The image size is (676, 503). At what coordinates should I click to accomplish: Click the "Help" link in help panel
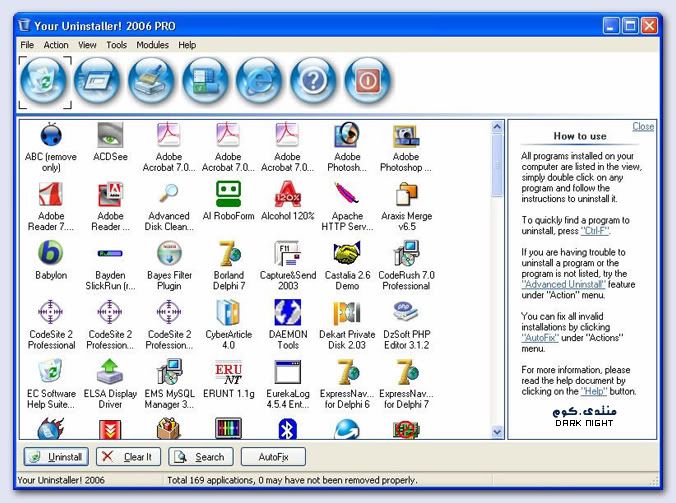point(594,391)
